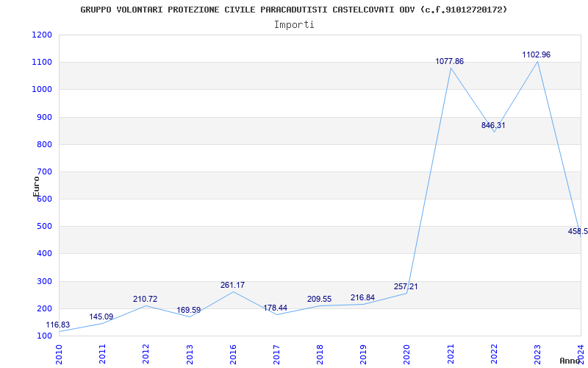
Task: Click the 2023 x-axis year label
Action: click(x=537, y=354)
